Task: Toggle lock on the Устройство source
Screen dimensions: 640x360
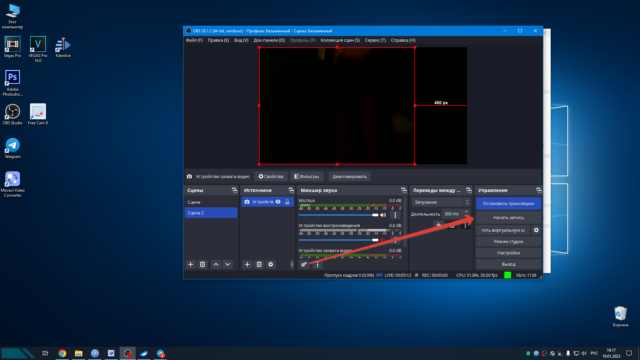Action: 287,202
